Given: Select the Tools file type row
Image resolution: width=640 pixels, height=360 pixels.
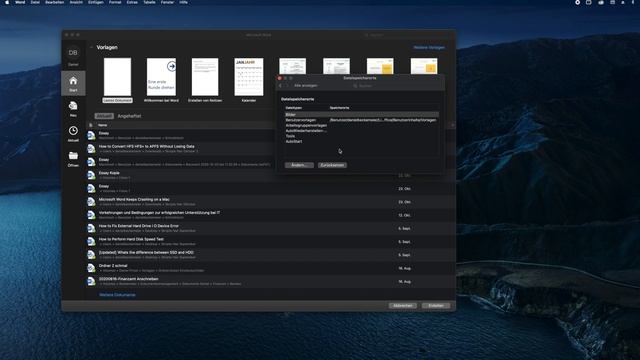Looking at the screenshot, I should (x=362, y=136).
